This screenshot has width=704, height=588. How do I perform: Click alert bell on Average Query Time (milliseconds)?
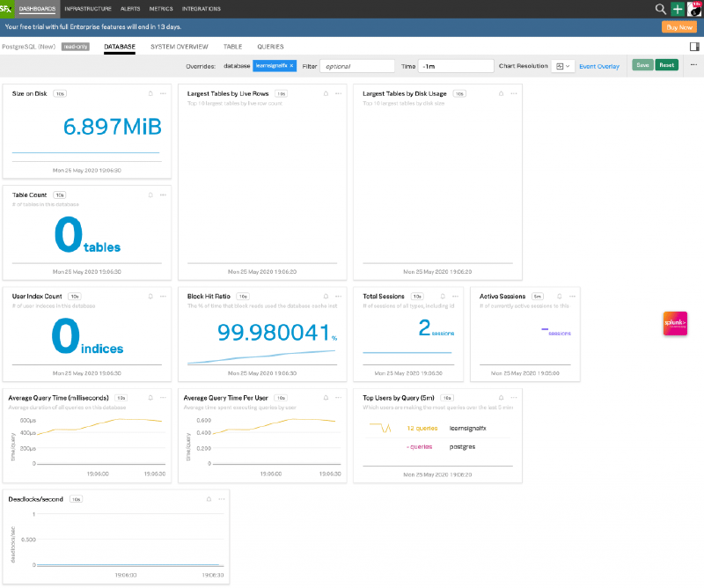150,398
